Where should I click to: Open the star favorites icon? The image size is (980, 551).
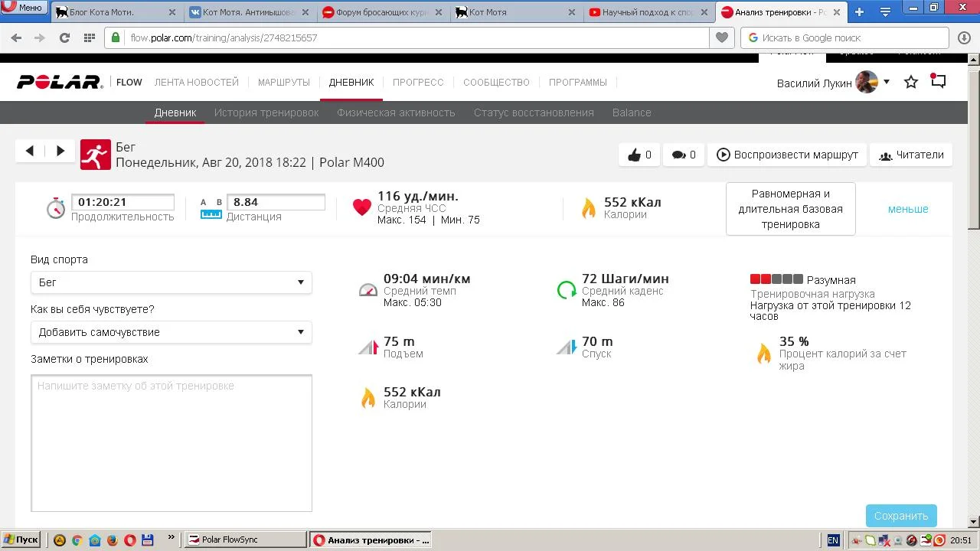click(x=911, y=82)
